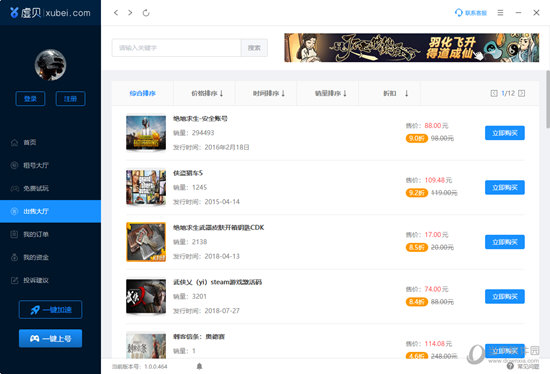The height and width of the screenshot is (374, 550).
Task: Click the 绝地求生武器皮肤 CDK title
Action: pos(219,227)
